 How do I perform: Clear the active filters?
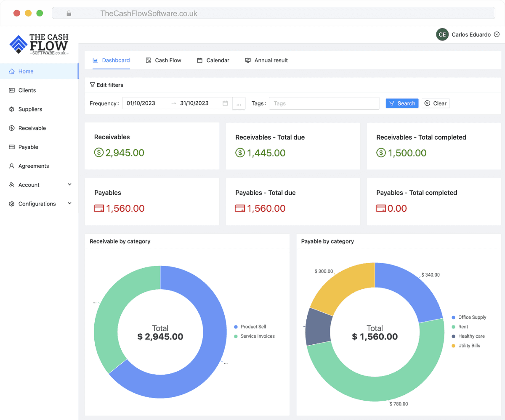[436, 103]
